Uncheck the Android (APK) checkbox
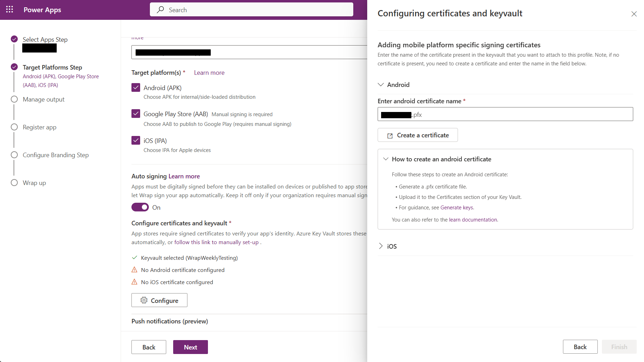Viewport: 644px width, 362px height. [136, 88]
